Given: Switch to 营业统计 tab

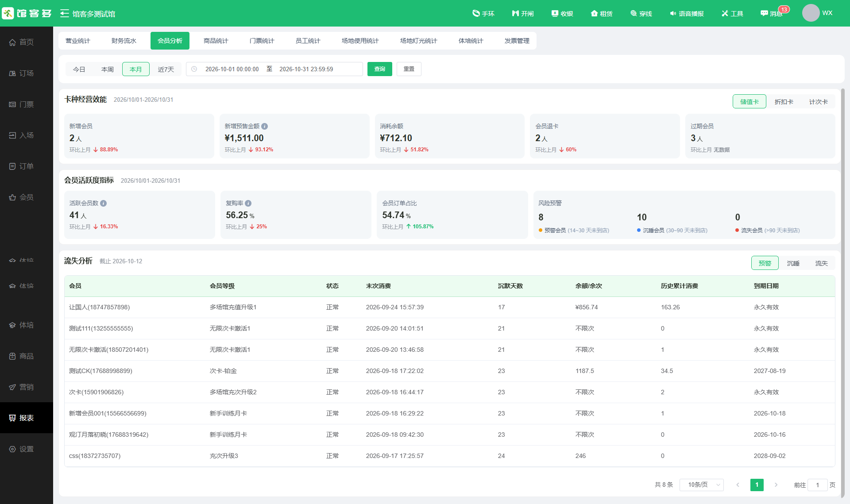Looking at the screenshot, I should tap(78, 41).
